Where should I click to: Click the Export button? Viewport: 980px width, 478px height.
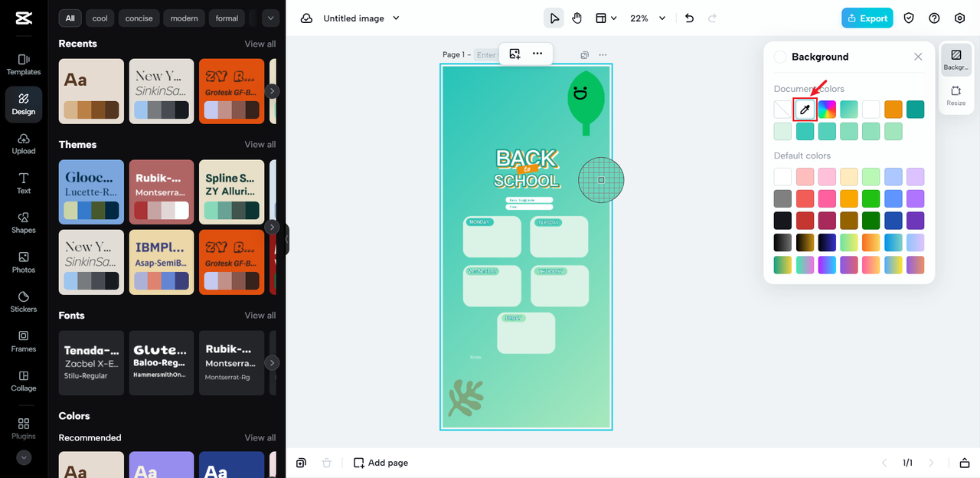coord(867,18)
